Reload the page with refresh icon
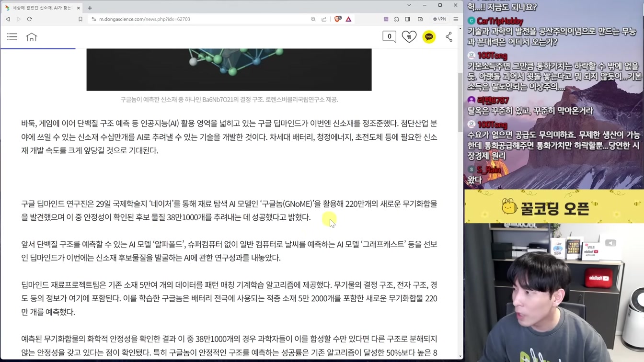This screenshot has width=644, height=362. coord(29,19)
